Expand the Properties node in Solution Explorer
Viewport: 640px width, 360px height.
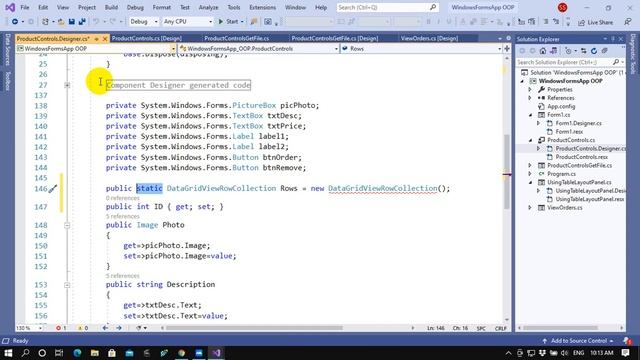point(530,89)
